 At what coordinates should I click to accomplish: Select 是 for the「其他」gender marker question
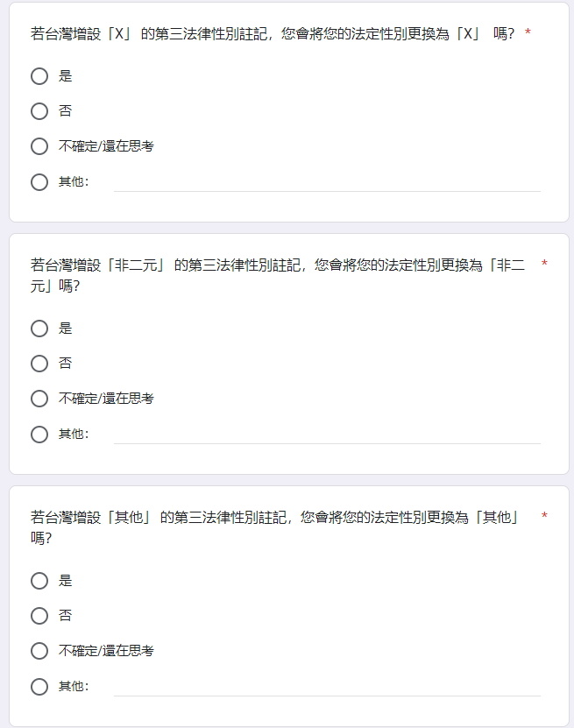coord(39,580)
